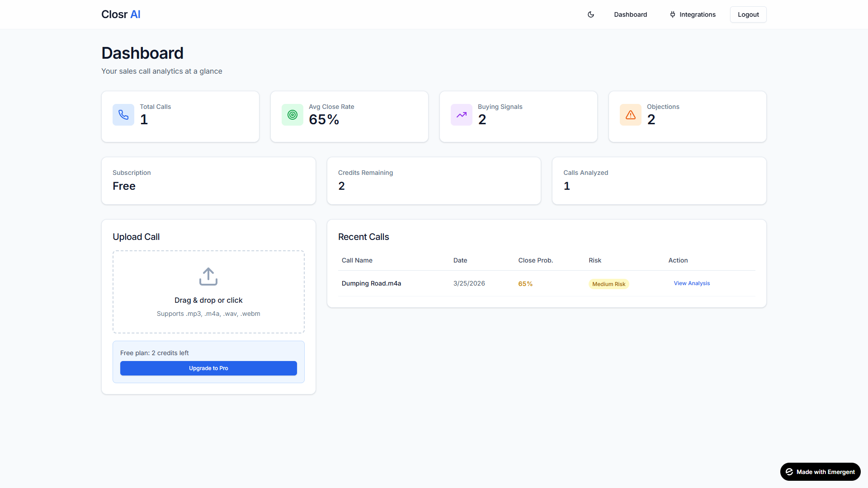868x488 pixels.
Task: Open View Analysis for Dumping Road.m4a
Action: coord(692,283)
